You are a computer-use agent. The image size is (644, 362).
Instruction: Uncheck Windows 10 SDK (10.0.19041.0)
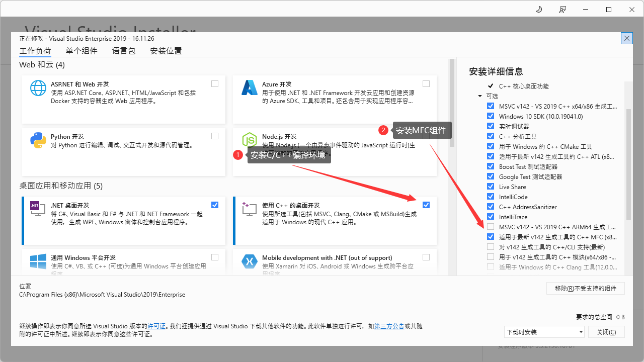[490, 116]
